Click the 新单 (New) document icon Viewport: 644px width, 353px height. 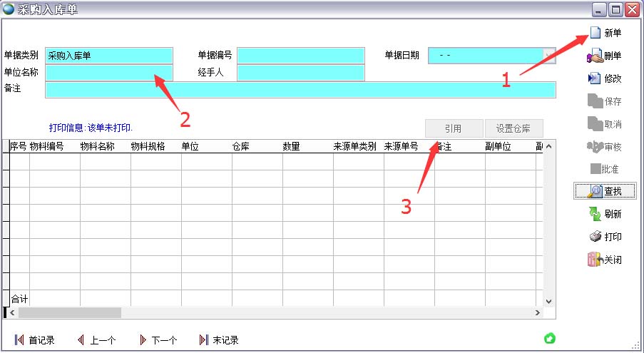(596, 33)
